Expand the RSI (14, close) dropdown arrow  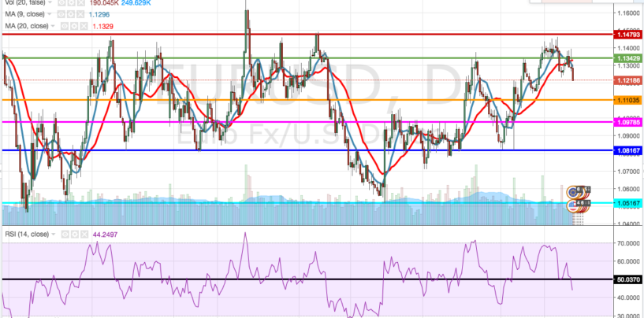[x=53, y=235]
